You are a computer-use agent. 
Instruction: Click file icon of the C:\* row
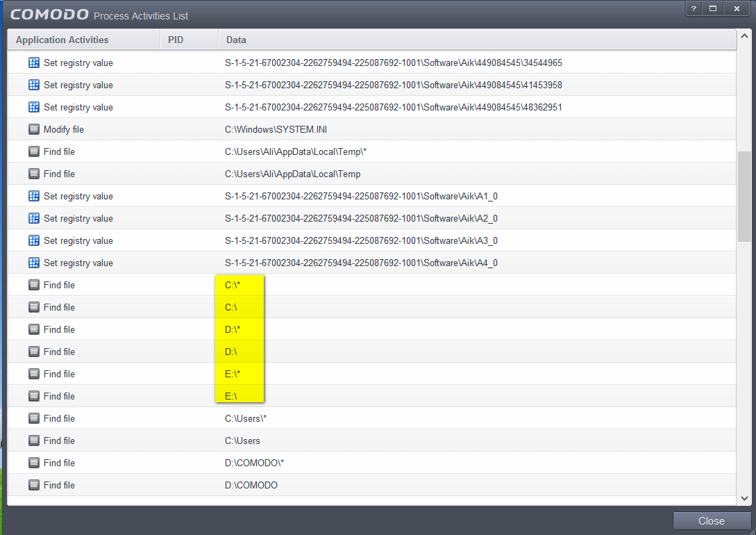[34, 285]
